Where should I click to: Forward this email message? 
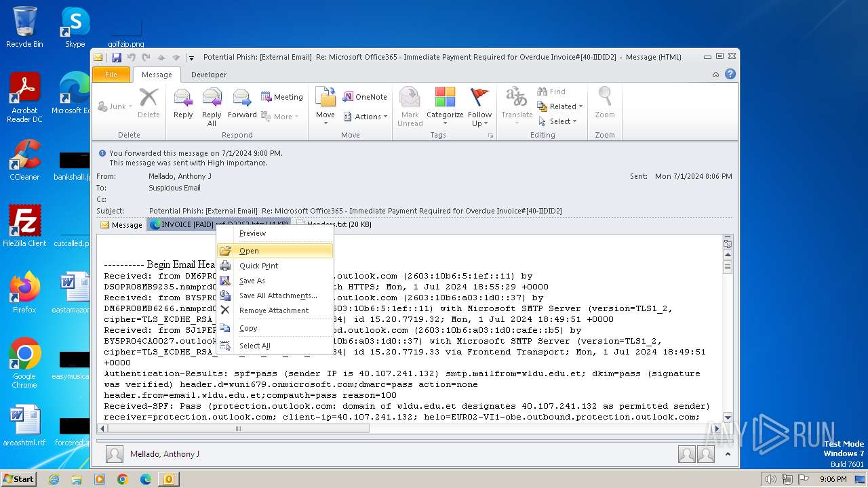[242, 105]
